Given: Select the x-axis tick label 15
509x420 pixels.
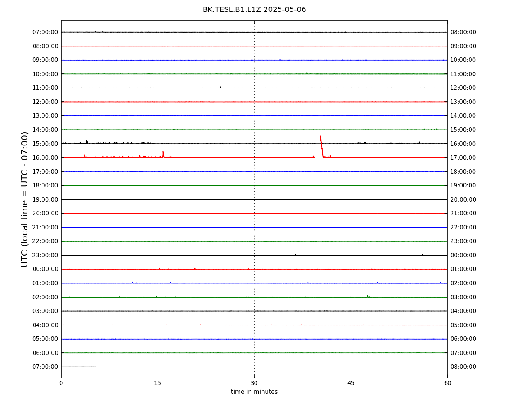Looking at the screenshot, I should pos(158,383).
